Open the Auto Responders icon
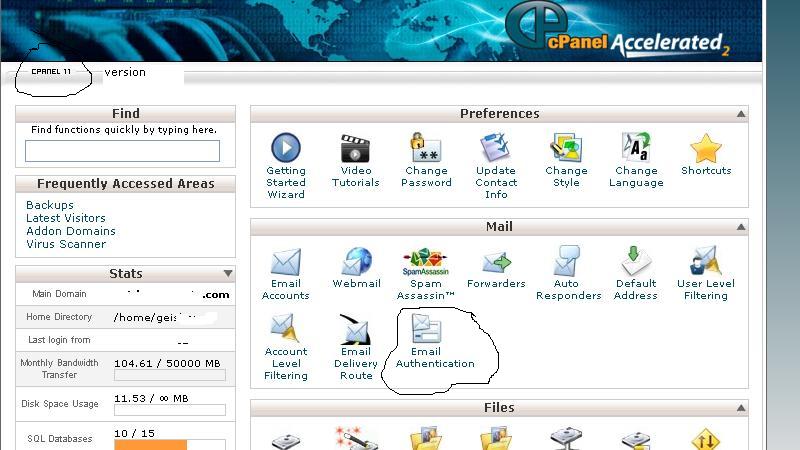 click(566, 261)
